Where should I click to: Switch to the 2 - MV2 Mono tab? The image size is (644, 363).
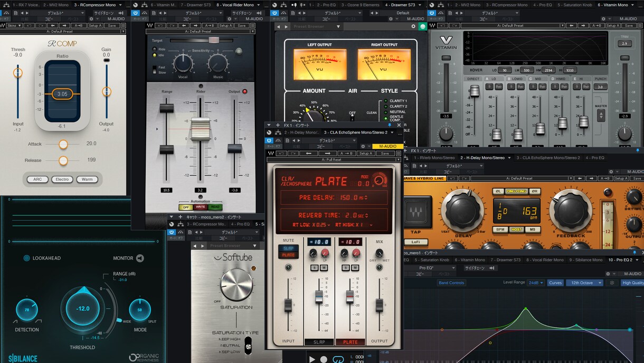click(x=56, y=5)
